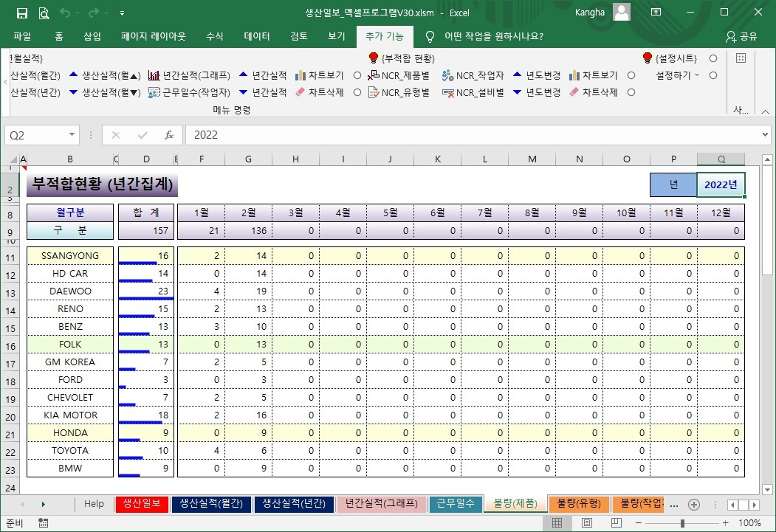Click 년도변경 down-arrow command
776x532 pixels.
click(537, 92)
